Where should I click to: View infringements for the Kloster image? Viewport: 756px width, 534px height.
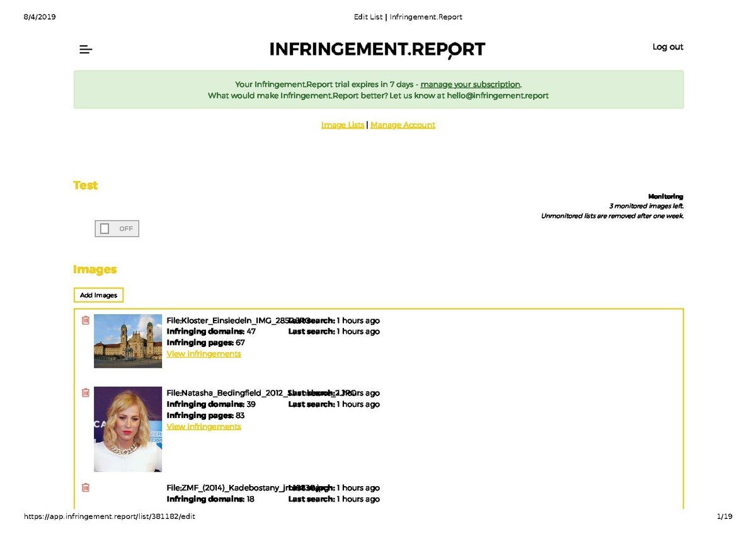203,353
